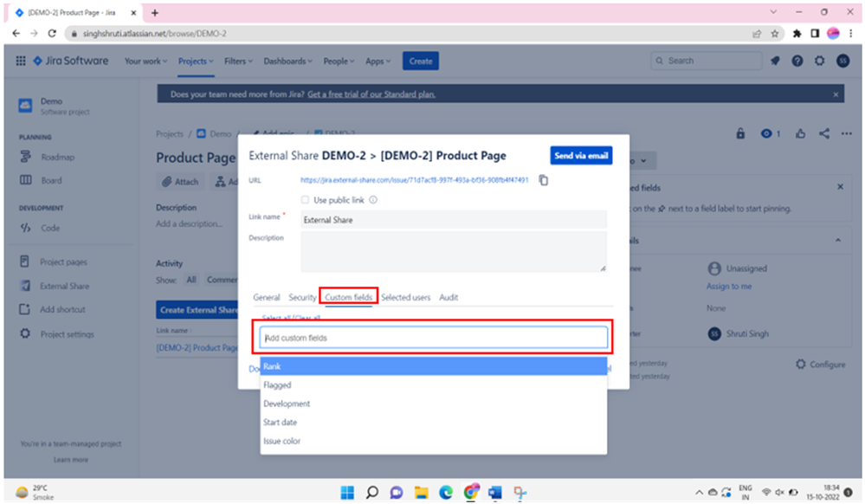Click the Attach button
Viewport: 865px width, 504px height.
(x=180, y=182)
